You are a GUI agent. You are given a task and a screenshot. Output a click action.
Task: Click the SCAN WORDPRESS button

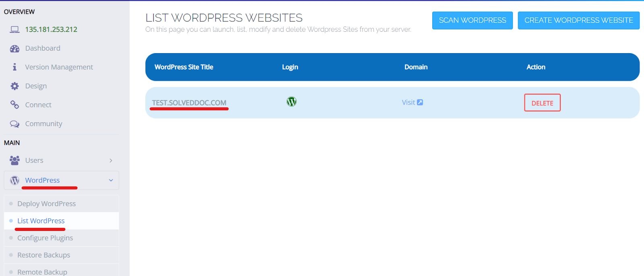click(x=473, y=21)
